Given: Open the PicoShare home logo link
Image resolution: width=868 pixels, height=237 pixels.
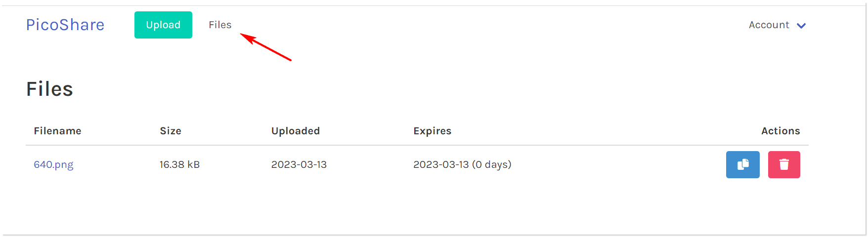Looking at the screenshot, I should (65, 25).
